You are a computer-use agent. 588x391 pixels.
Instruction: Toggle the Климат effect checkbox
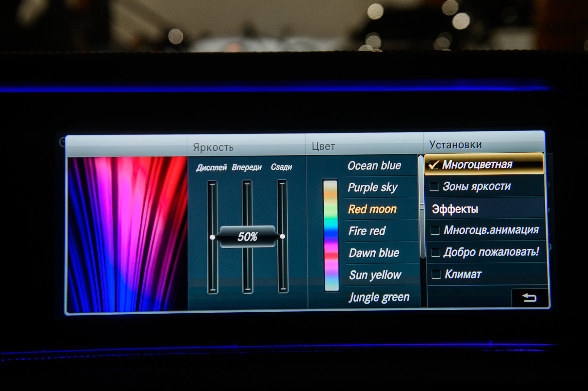point(436,274)
